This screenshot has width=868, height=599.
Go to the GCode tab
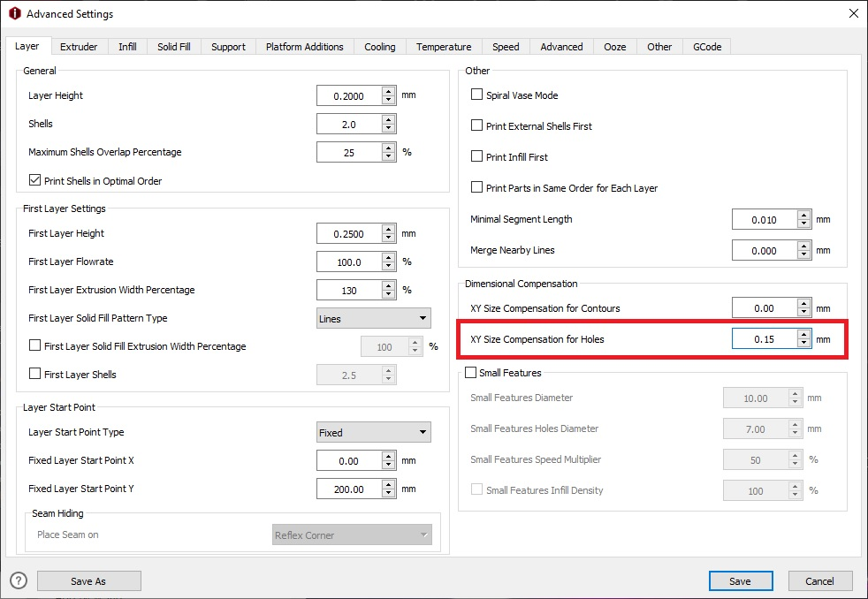(706, 47)
